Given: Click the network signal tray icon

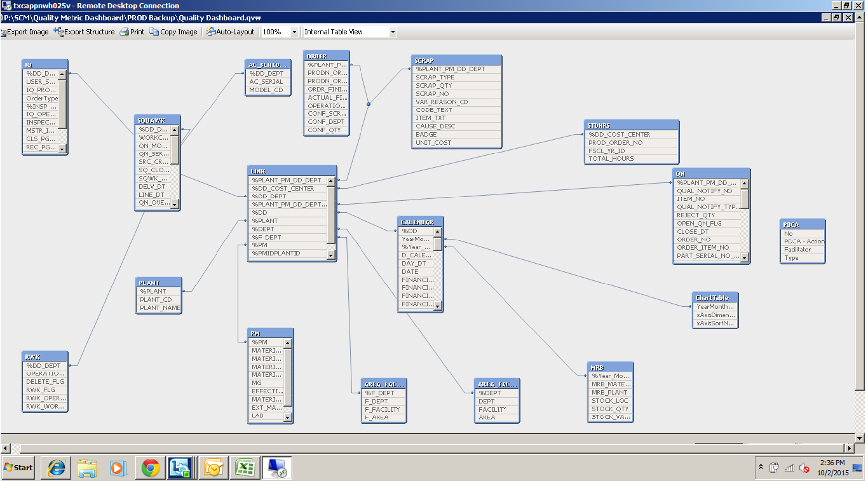Looking at the screenshot, I should click(x=790, y=468).
